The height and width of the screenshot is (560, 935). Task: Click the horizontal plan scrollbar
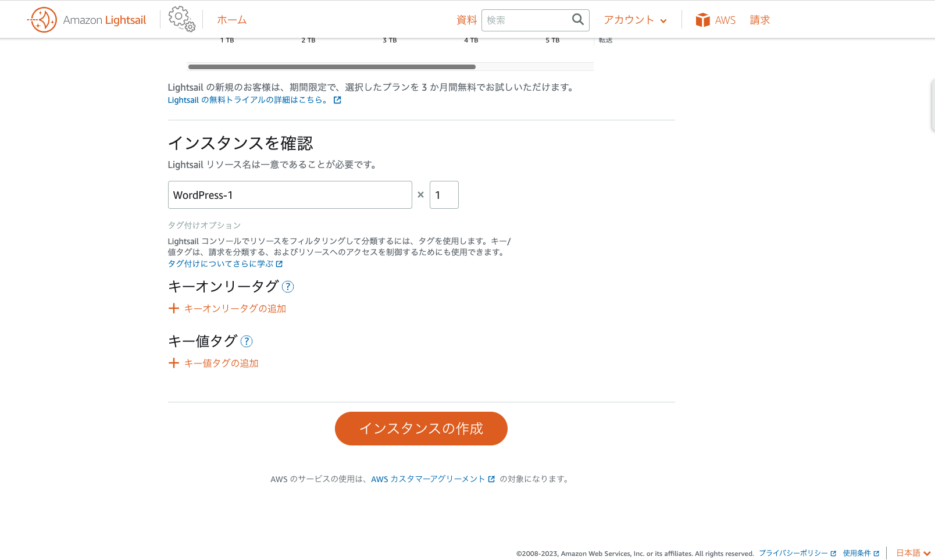tap(331, 67)
